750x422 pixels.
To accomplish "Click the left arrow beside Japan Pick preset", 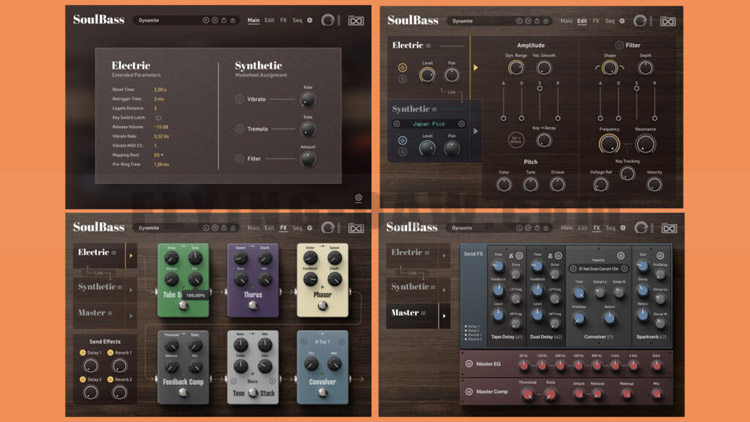I will pos(397,123).
